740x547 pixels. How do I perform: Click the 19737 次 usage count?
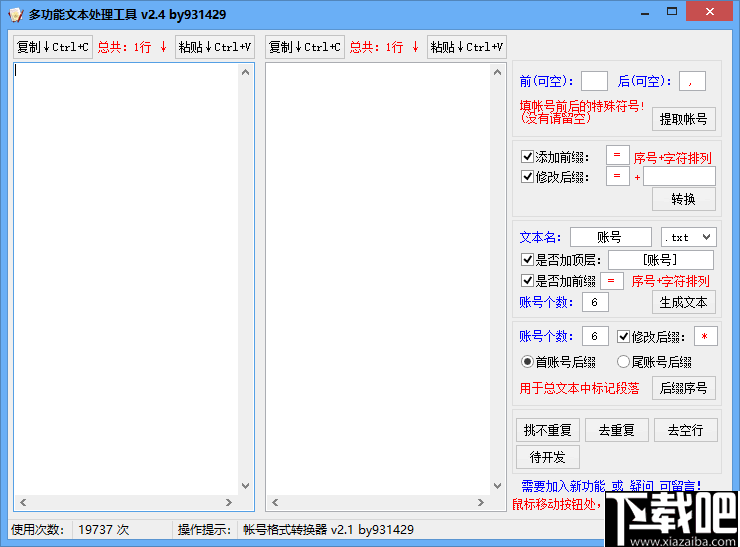coord(104,530)
